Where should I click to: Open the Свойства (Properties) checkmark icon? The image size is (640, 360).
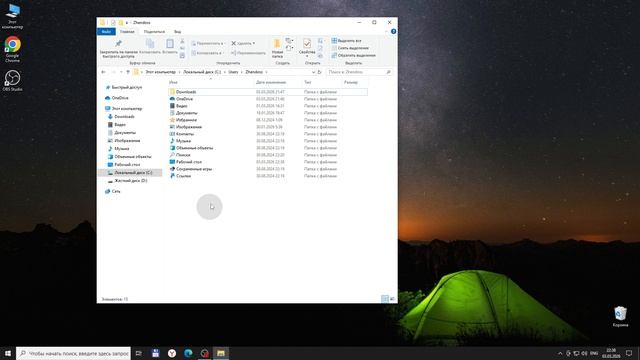[x=307, y=43]
